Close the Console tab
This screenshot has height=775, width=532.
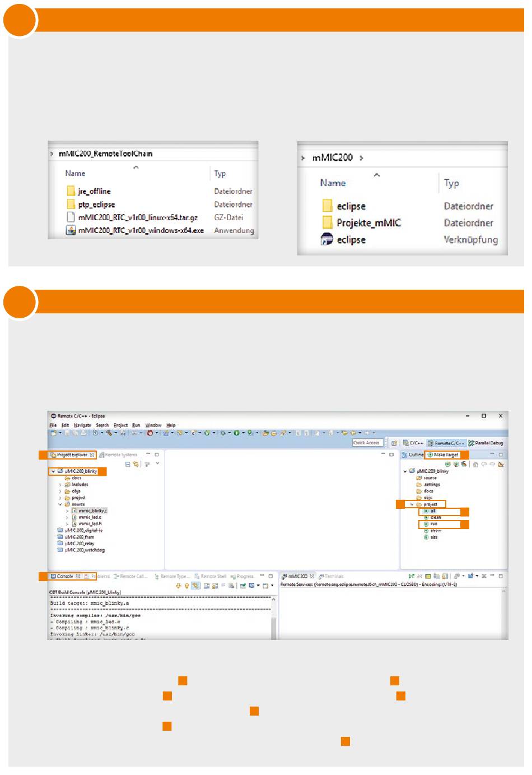(x=78, y=576)
